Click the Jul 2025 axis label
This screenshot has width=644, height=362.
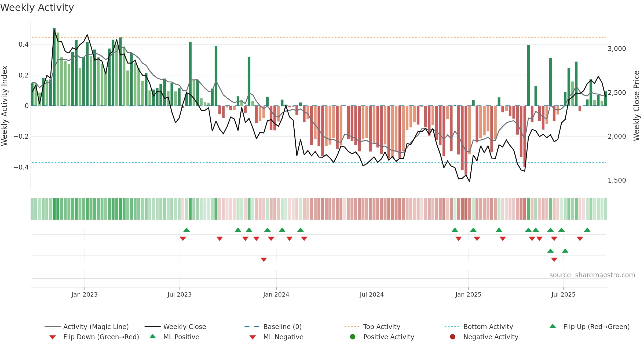[x=563, y=294]
